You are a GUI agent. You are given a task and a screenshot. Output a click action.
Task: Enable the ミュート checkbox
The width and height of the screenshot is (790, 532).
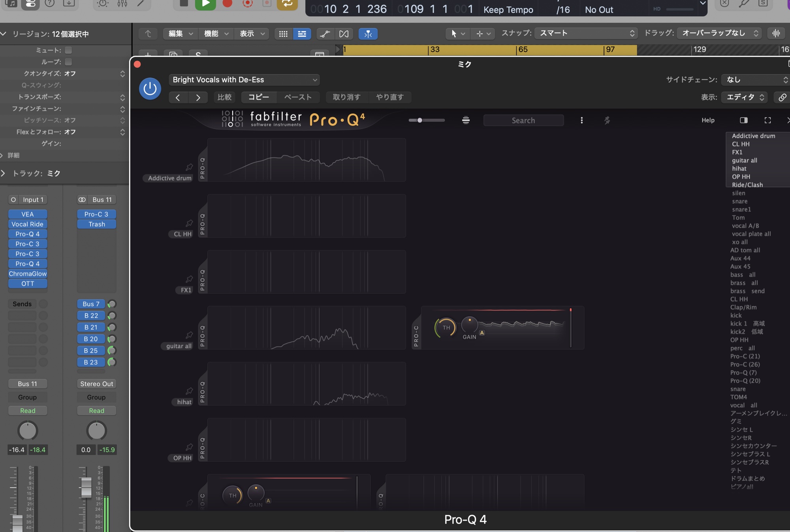68,50
